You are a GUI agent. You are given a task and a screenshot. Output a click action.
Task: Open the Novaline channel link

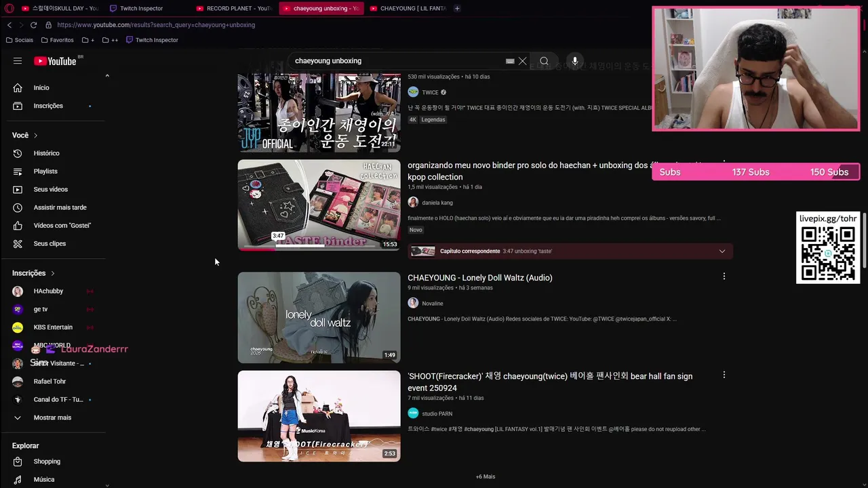click(x=432, y=304)
